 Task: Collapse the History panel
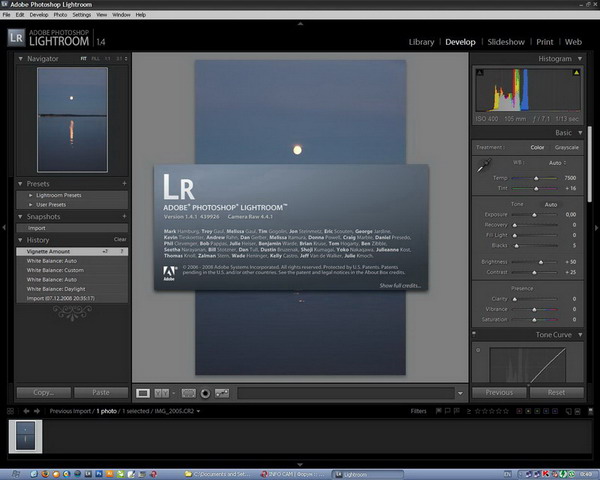[x=20, y=240]
